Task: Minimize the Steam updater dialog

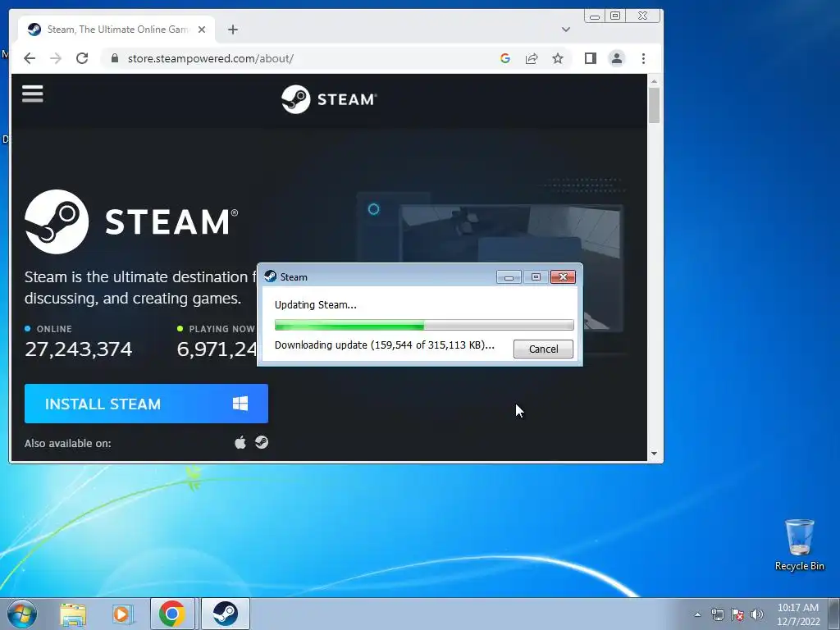Action: pos(509,277)
